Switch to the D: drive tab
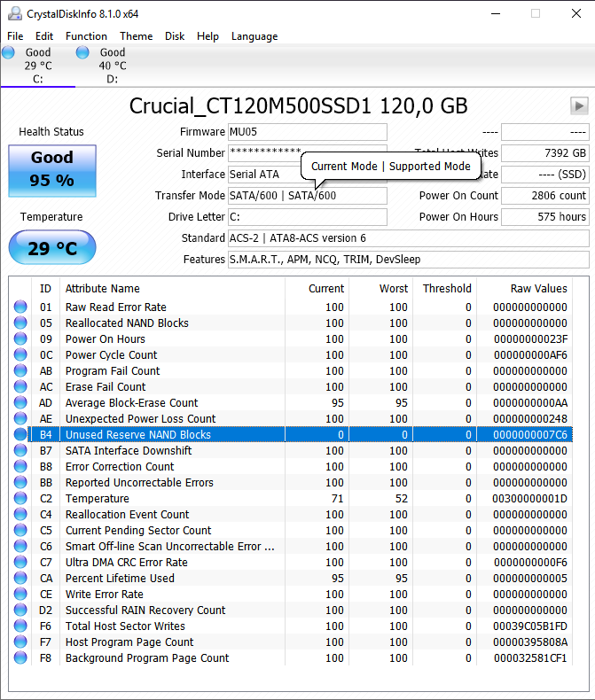 click(113, 66)
